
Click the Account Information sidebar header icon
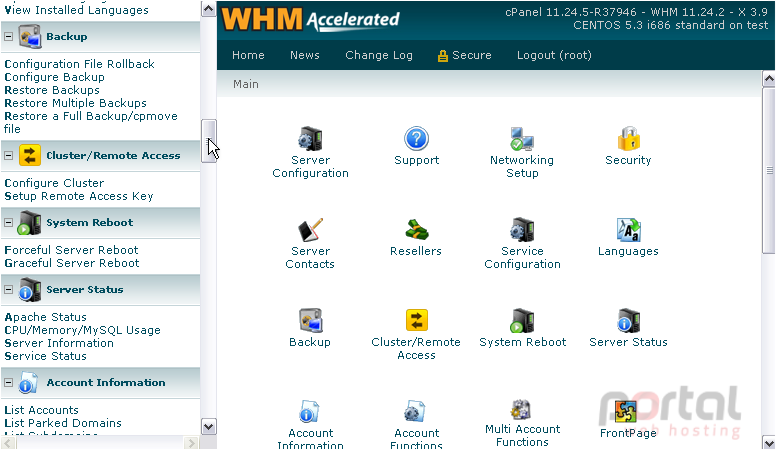(x=28, y=383)
